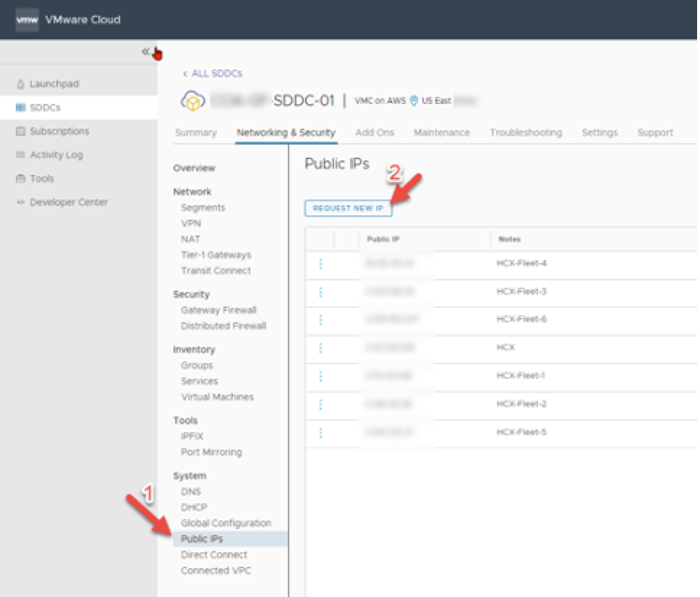Open Gateway Firewall under Security
This screenshot has width=700, height=597.
click(x=218, y=310)
